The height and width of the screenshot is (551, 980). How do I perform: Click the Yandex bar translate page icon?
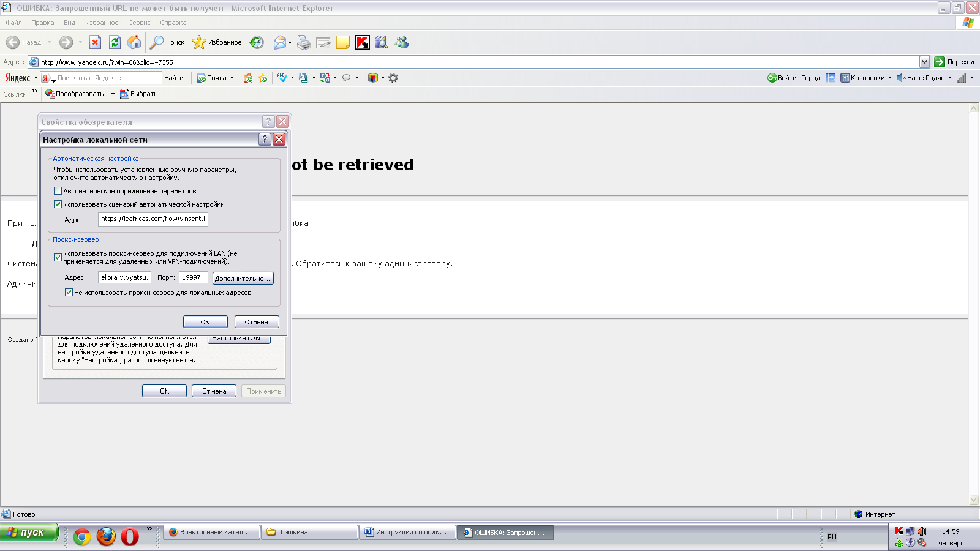click(325, 78)
